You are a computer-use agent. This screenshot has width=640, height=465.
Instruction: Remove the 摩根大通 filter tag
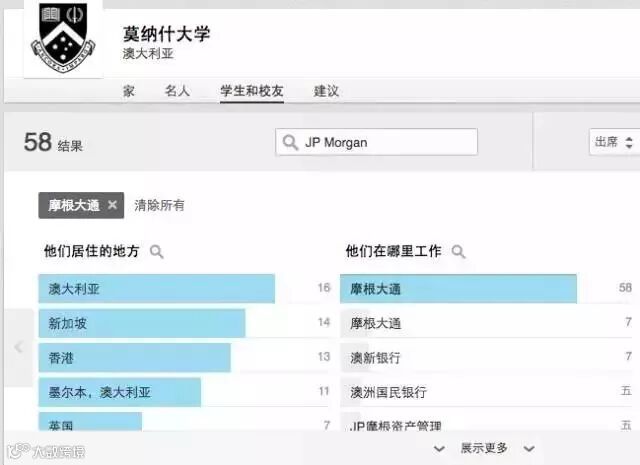point(113,205)
